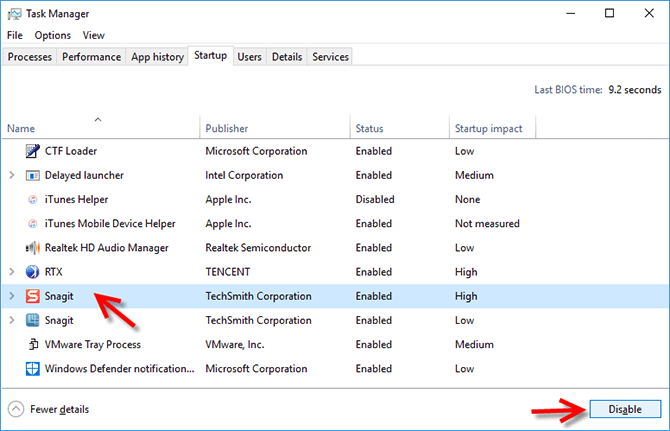
Task: Expand the RTX startup entry
Action: click(12, 272)
